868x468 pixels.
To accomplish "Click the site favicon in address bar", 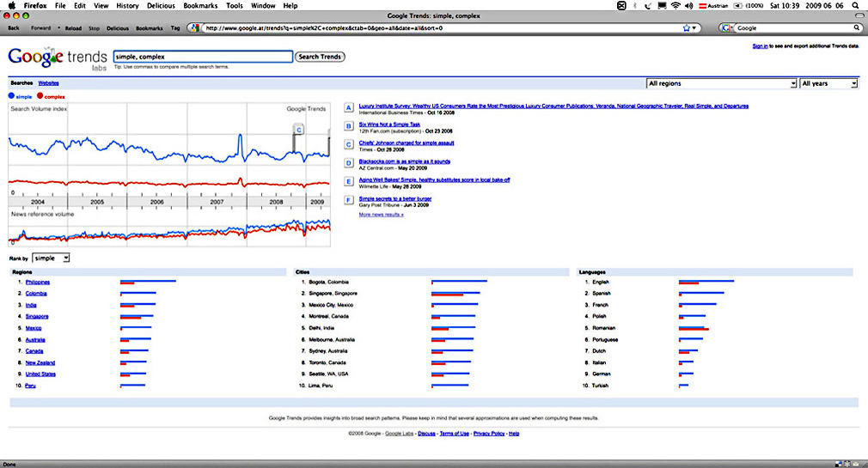I will (x=194, y=27).
